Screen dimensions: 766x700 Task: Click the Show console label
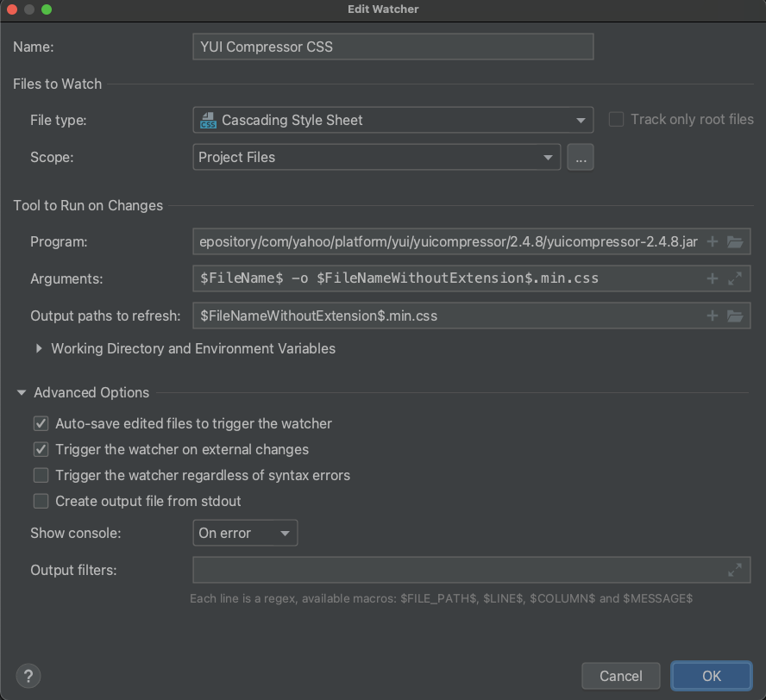[x=76, y=533]
